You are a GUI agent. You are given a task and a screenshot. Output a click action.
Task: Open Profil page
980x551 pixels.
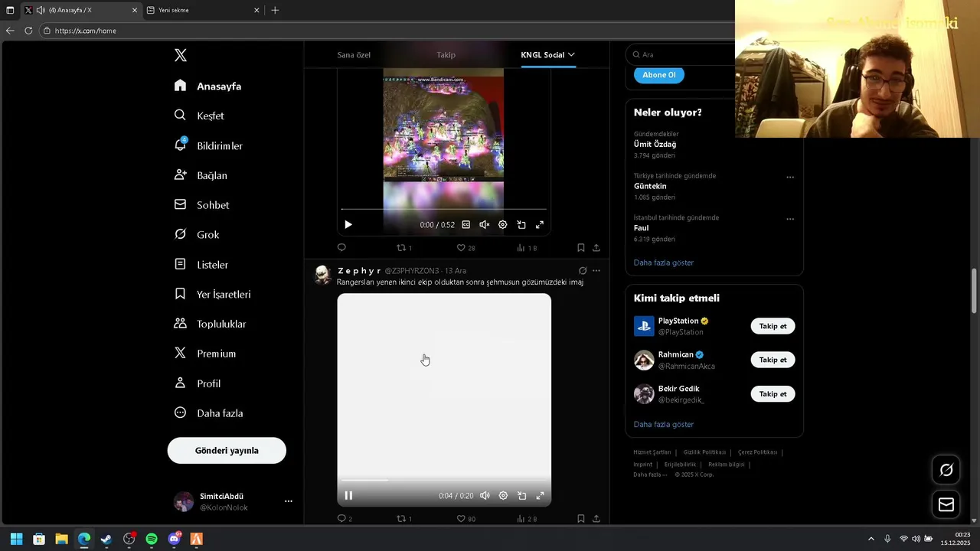(x=197, y=383)
